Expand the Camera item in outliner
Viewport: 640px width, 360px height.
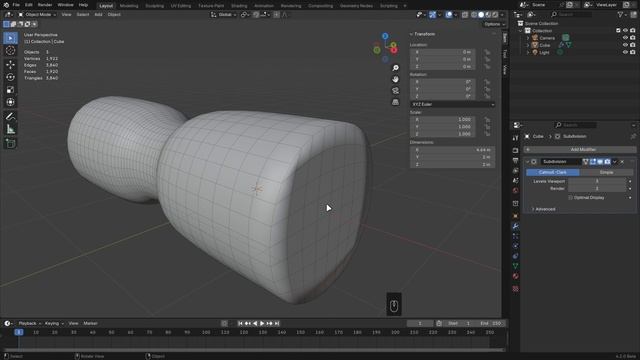[527, 38]
